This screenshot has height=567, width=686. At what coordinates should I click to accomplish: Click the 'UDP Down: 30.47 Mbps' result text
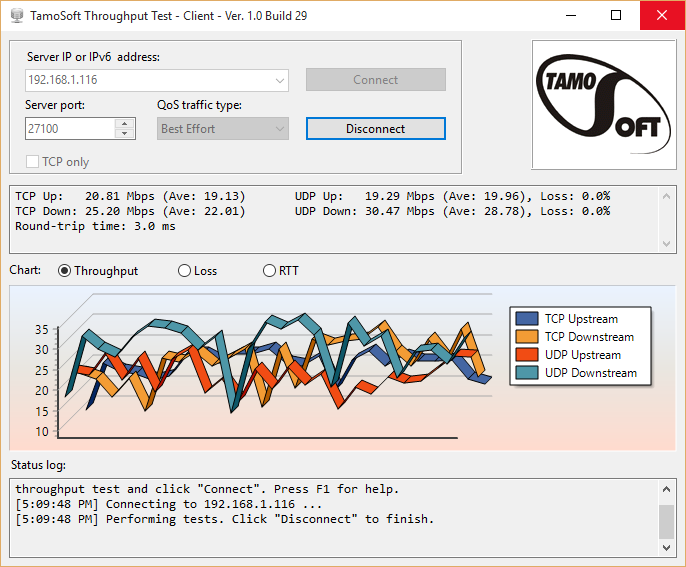452,211
